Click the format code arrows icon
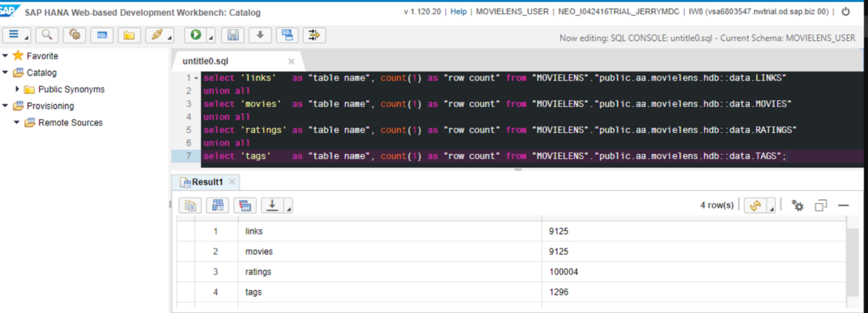The width and height of the screenshot is (868, 313). (x=314, y=35)
